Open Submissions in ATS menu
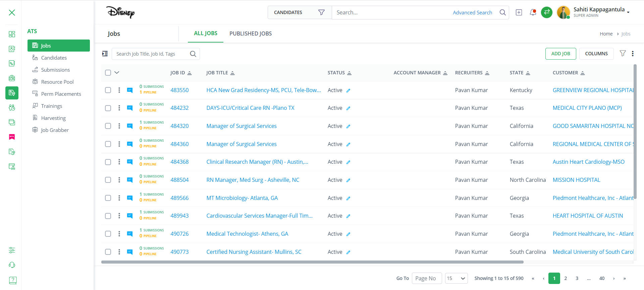644x290 pixels. 55,70
